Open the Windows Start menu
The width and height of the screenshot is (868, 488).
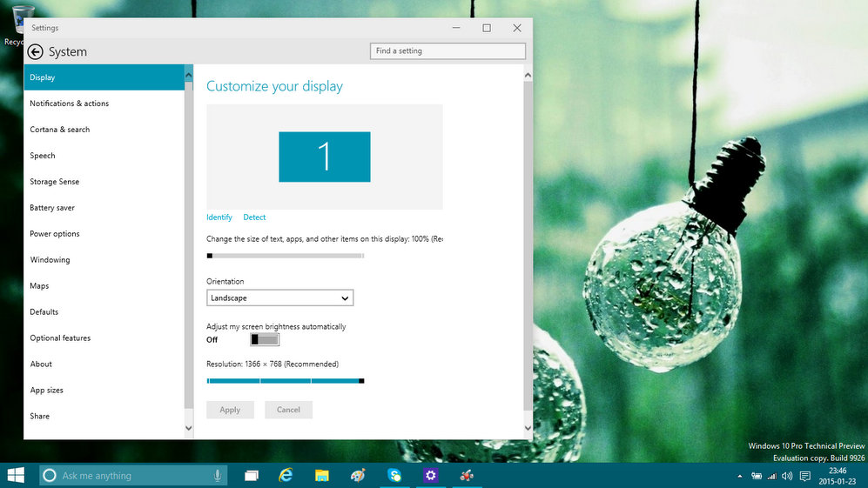(x=16, y=475)
